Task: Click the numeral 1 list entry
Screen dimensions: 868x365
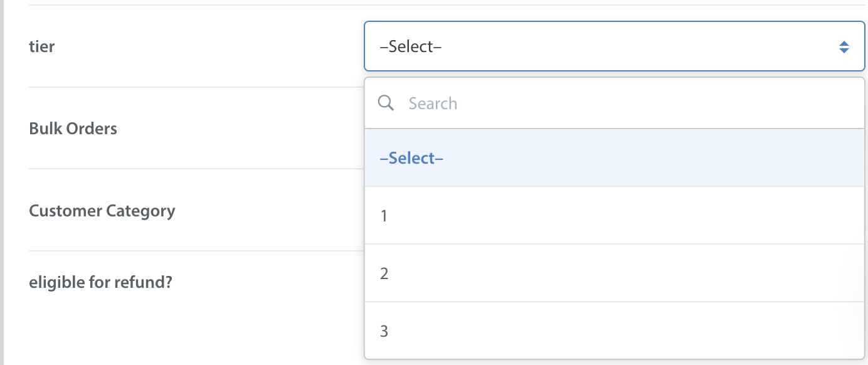Action: (384, 216)
